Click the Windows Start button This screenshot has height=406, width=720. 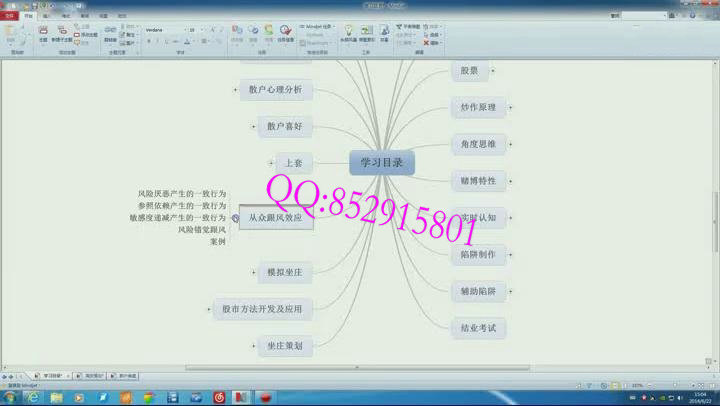coord(10,397)
